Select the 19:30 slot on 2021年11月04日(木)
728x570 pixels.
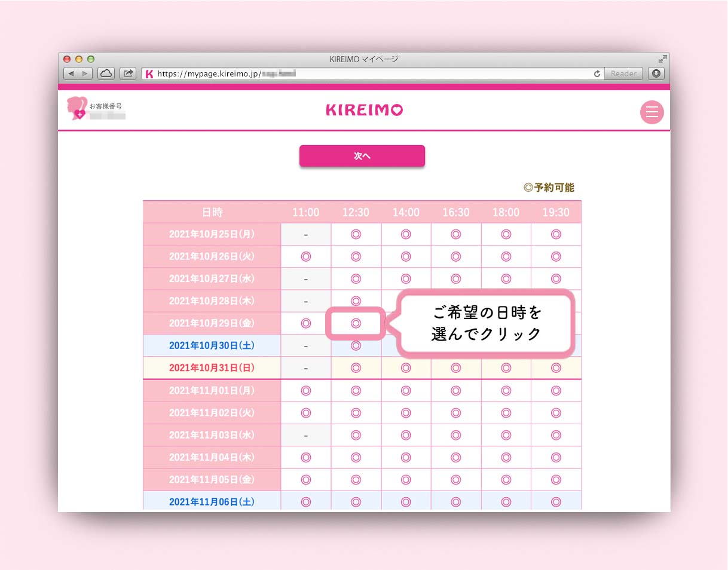[x=556, y=458]
